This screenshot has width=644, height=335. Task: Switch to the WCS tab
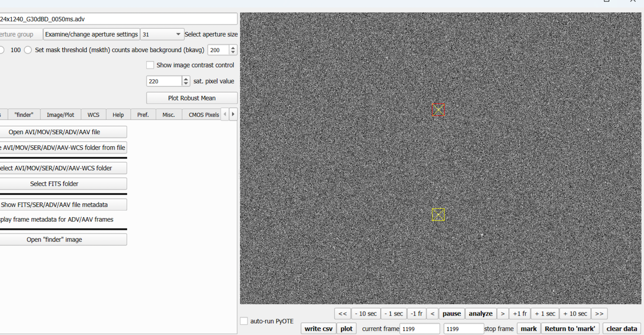click(93, 115)
